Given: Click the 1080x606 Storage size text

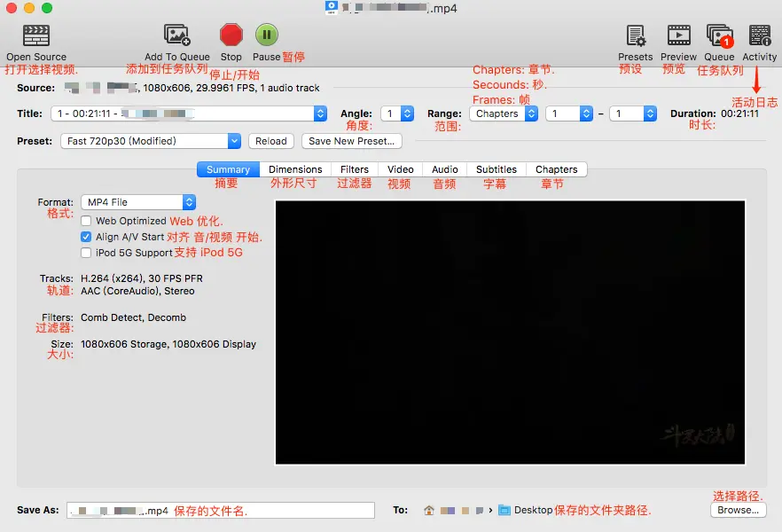Looking at the screenshot, I should click(168, 344).
